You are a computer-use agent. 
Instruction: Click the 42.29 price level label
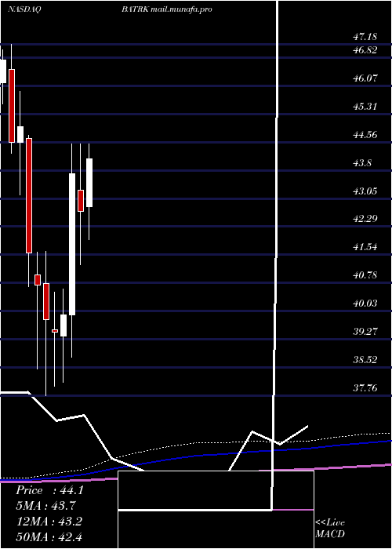tap(365, 219)
